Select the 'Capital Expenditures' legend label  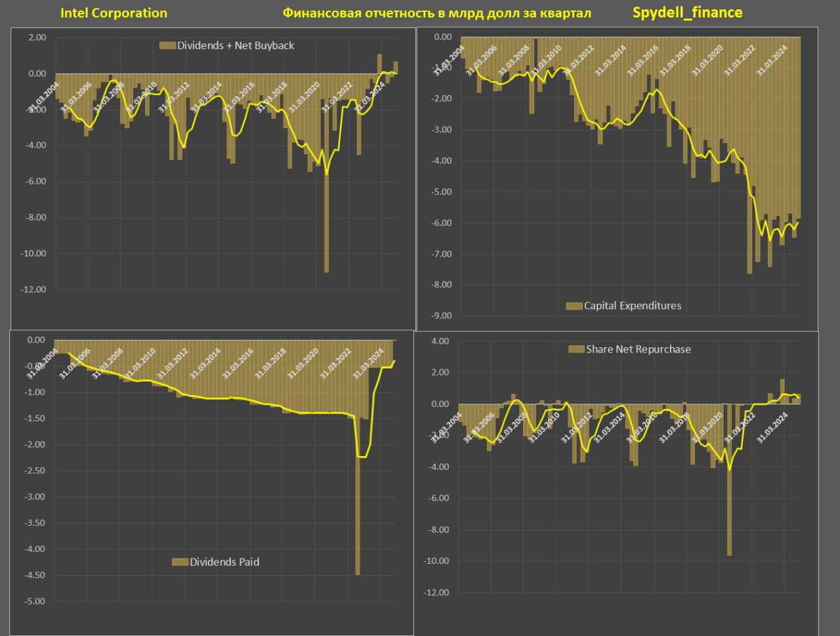(x=633, y=305)
